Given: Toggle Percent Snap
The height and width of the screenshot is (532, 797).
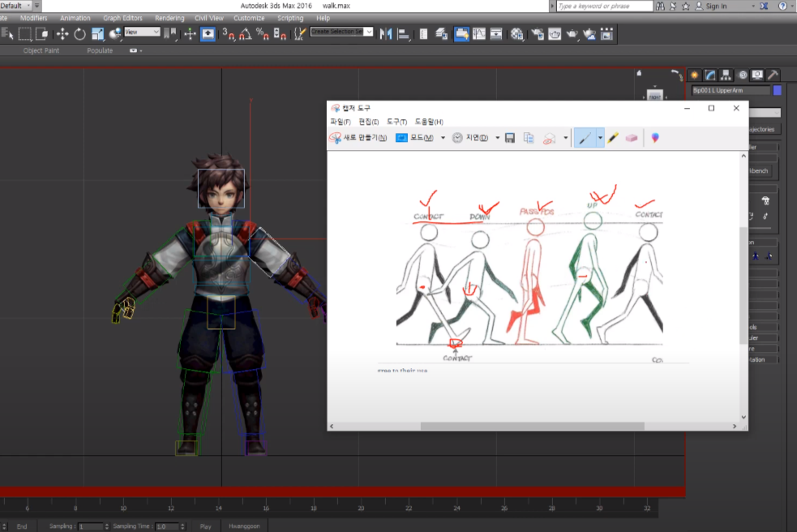Looking at the screenshot, I should pyautogui.click(x=262, y=34).
